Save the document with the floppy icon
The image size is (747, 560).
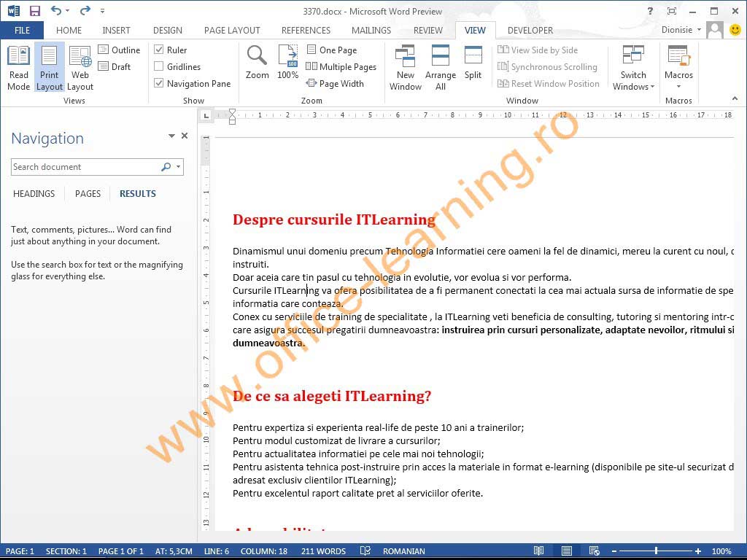point(35,10)
